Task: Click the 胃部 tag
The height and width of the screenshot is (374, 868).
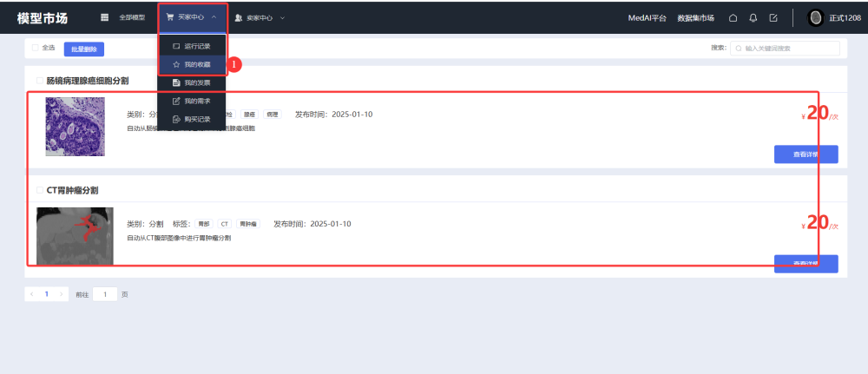Action: [204, 224]
